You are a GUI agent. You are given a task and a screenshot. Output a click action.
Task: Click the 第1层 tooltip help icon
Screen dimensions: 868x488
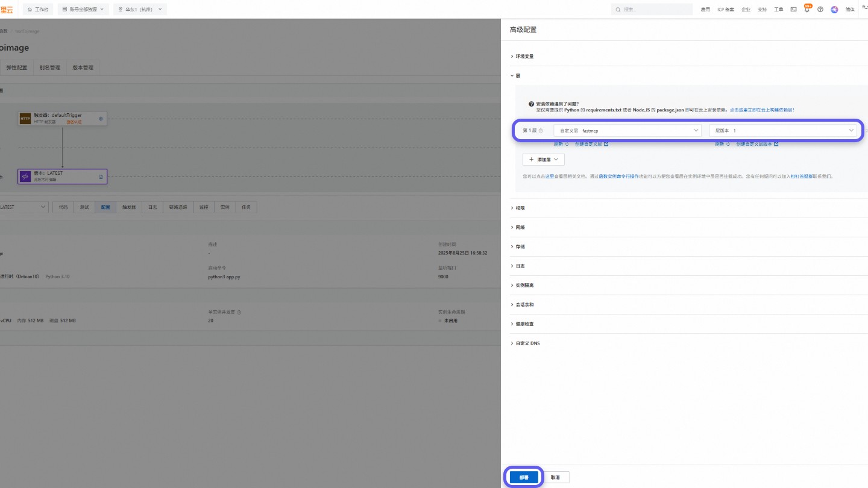pos(541,130)
